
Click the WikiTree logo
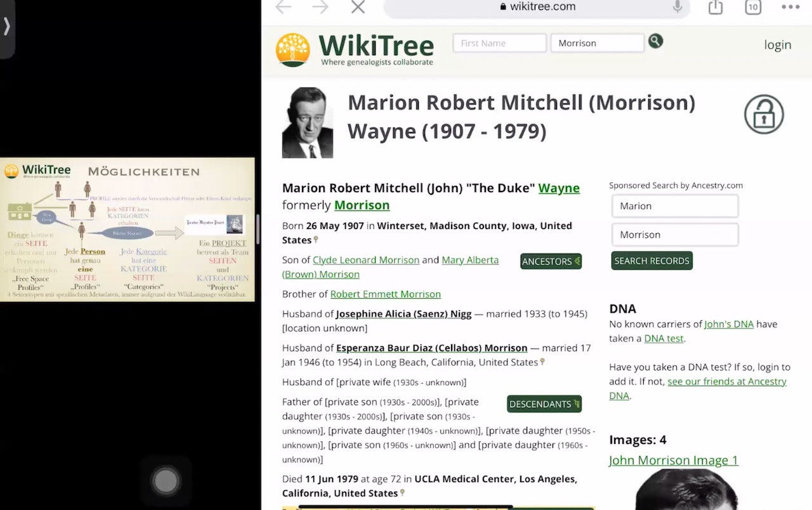pos(355,49)
